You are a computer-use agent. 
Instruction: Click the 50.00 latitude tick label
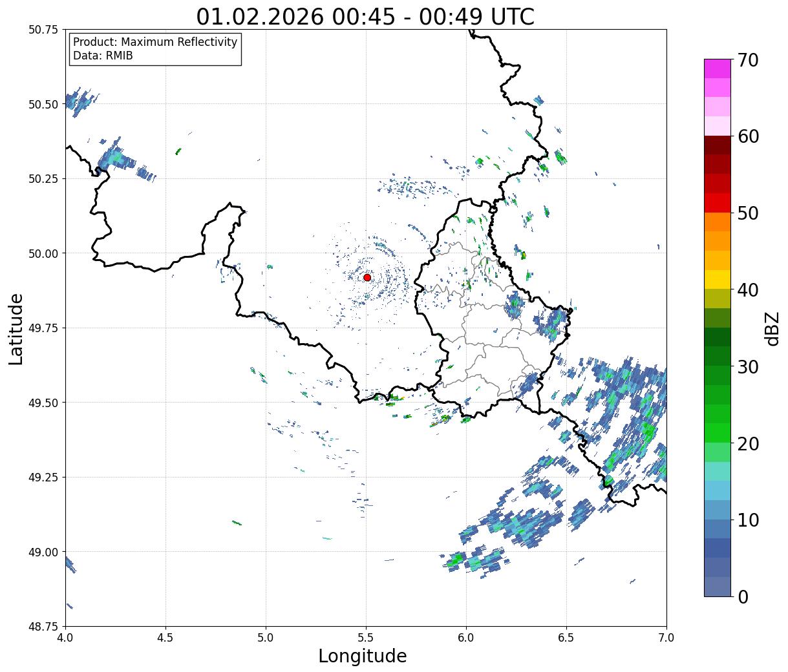[44, 253]
